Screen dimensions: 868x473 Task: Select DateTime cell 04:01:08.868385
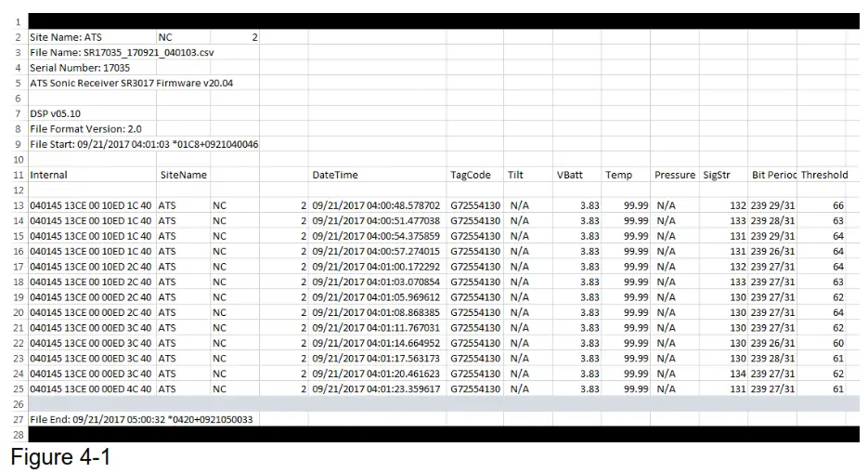coord(378,312)
